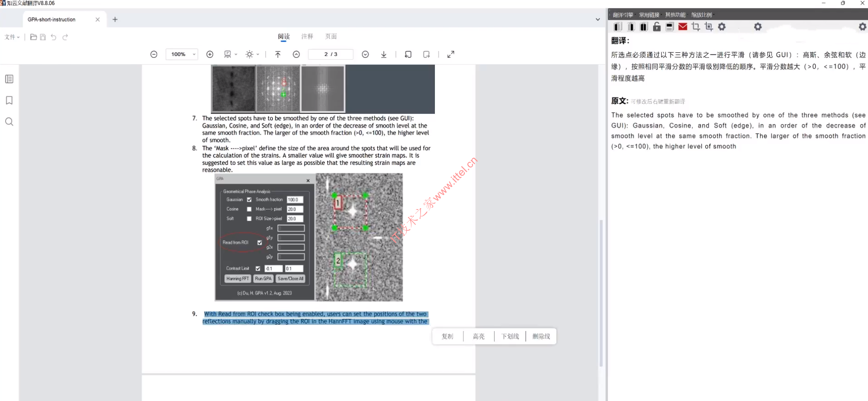
Task: Uncheck the Gaussian checkbox
Action: click(x=249, y=200)
